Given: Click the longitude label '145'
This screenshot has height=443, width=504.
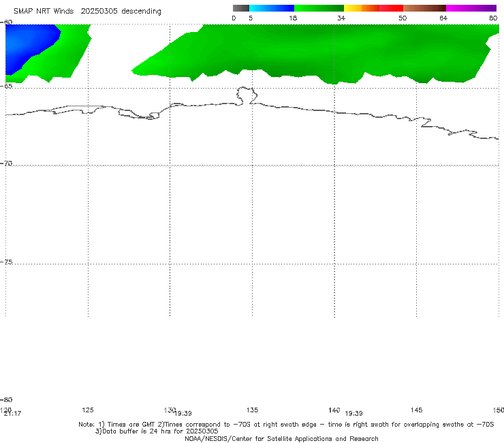Looking at the screenshot, I should tap(417, 410).
